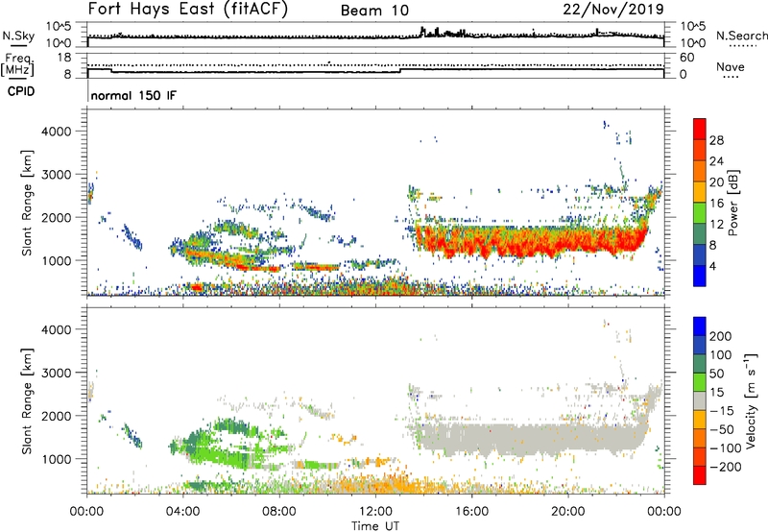Viewport: 768px width, 532px height.
Task: Click the 'Beam 10' label
Action: click(x=374, y=11)
